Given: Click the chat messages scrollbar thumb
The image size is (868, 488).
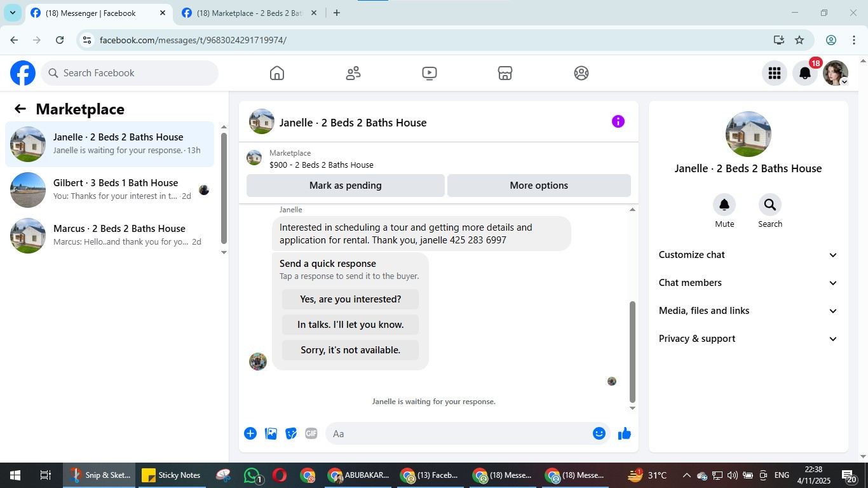Looking at the screenshot, I should pos(632,351).
